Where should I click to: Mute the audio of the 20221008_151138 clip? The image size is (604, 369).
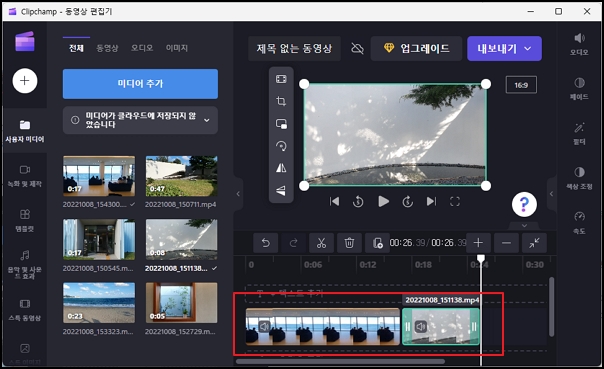(x=421, y=327)
